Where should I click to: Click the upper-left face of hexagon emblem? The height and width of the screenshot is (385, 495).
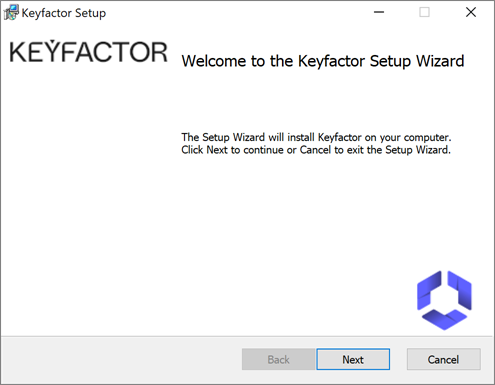point(429,289)
